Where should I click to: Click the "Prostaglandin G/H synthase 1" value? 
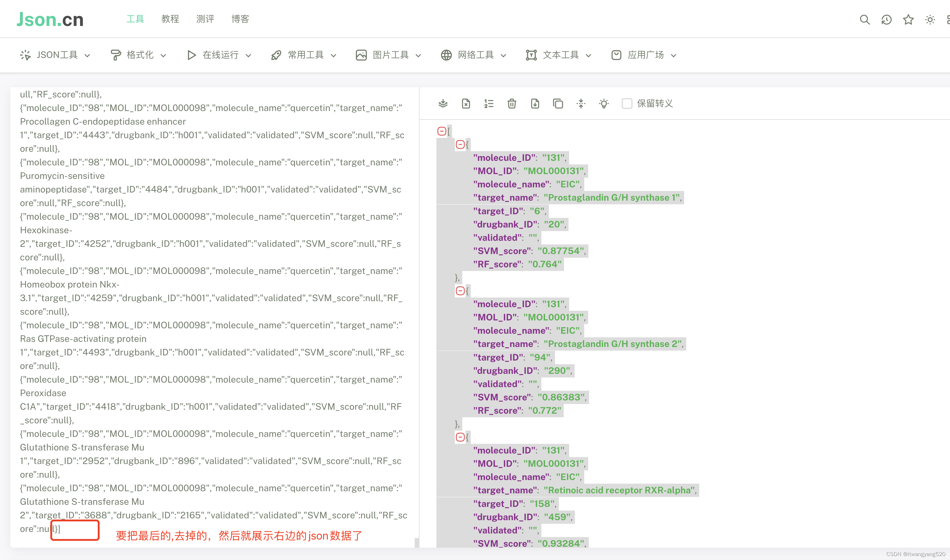click(x=612, y=197)
